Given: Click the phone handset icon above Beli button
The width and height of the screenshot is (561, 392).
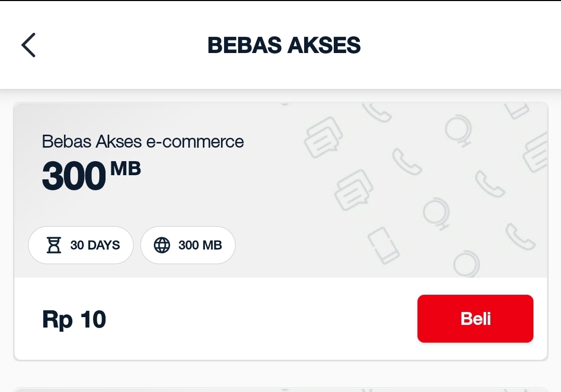Looking at the screenshot, I should [520, 236].
